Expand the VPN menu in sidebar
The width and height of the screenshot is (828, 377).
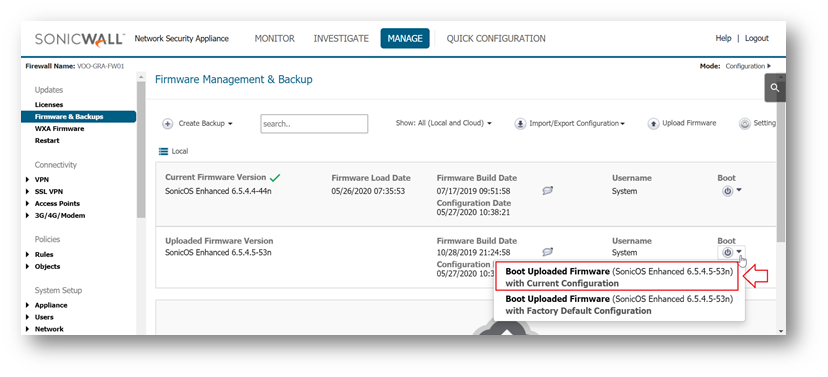27,180
